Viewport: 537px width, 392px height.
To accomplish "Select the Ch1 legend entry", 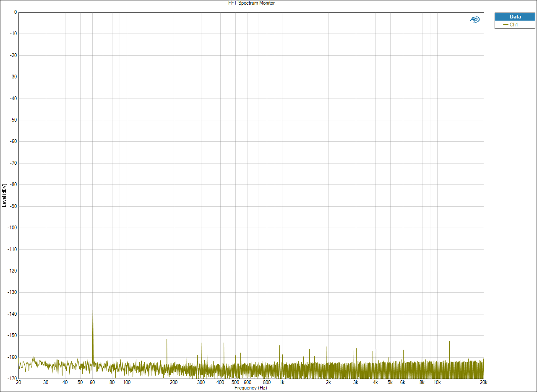I will coord(515,25).
